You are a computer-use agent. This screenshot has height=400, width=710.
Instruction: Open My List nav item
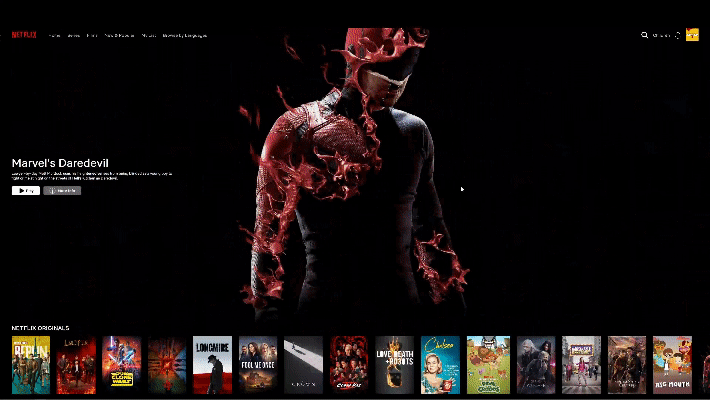[149, 35]
